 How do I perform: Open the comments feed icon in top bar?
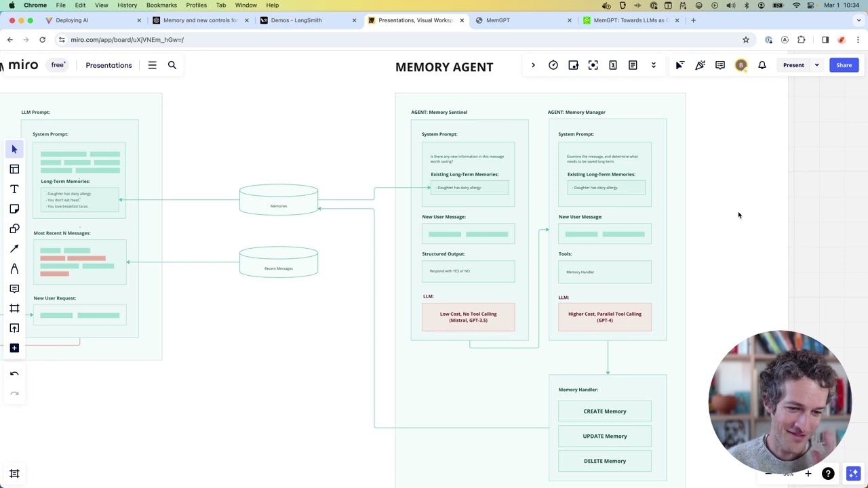(x=720, y=65)
